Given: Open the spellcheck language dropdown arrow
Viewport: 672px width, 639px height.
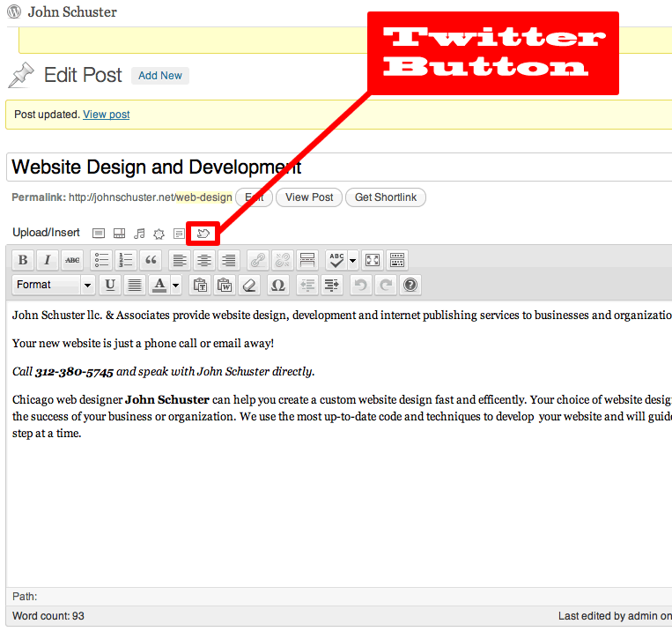Looking at the screenshot, I should (352, 260).
